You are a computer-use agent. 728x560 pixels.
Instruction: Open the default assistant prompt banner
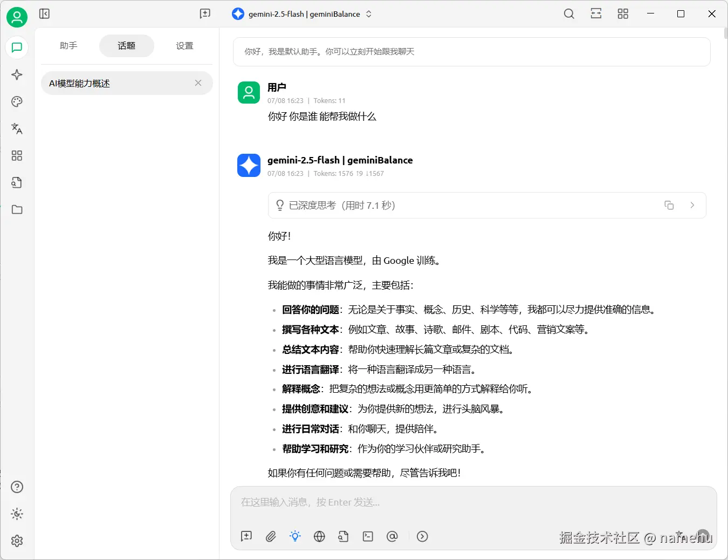[471, 52]
